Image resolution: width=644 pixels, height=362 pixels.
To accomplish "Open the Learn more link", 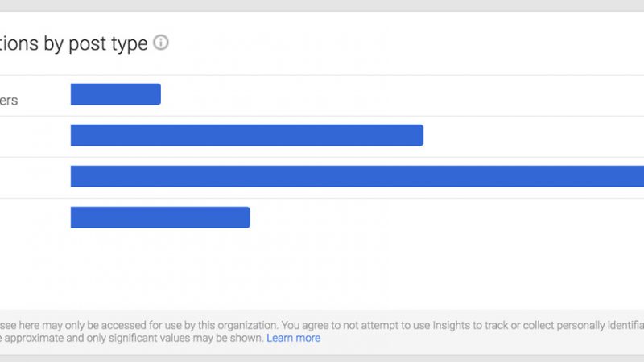I will point(293,339).
